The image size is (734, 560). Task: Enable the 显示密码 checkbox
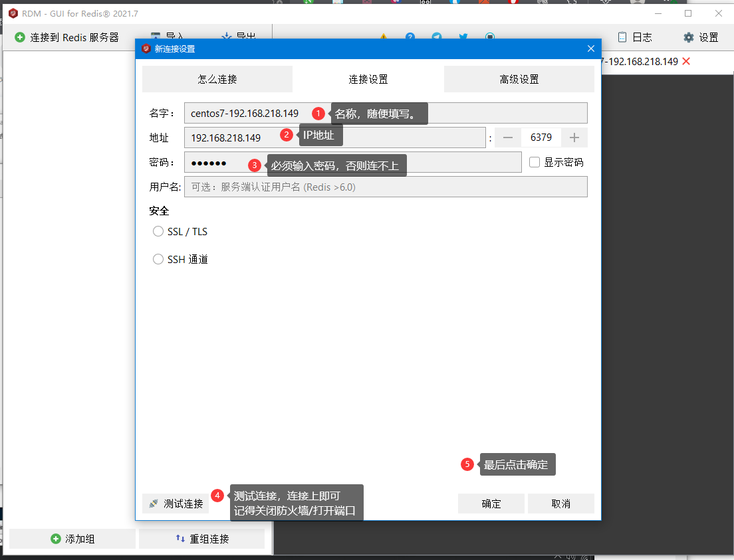coord(535,162)
